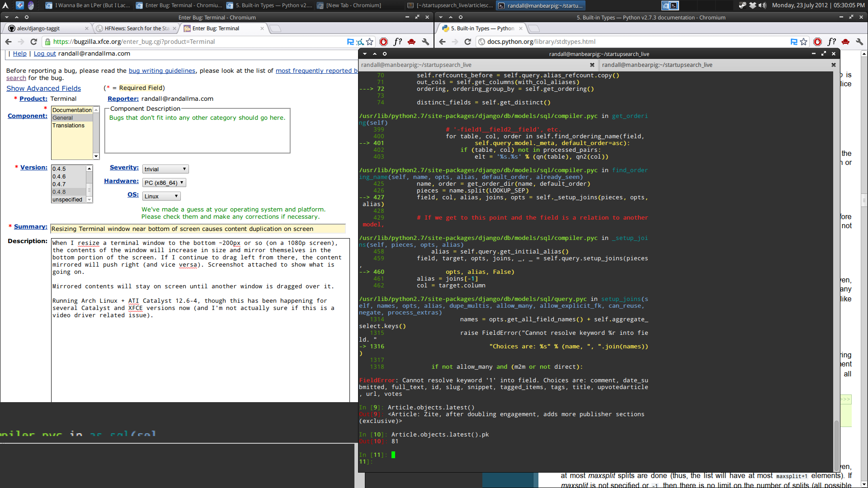This screenshot has height=488, width=868.
Task: Select the Enter Bug: Terminal tab
Action: [223, 28]
